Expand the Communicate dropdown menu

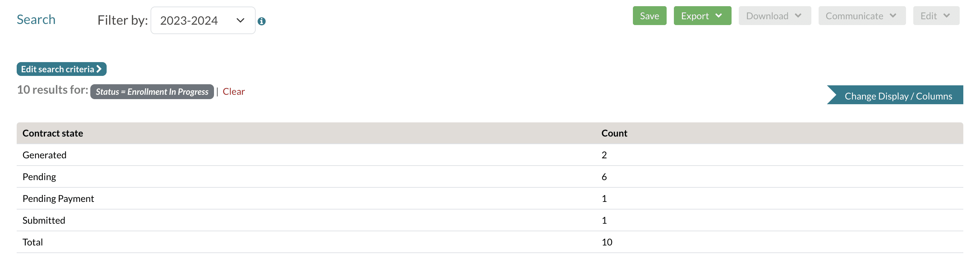pyautogui.click(x=861, y=16)
